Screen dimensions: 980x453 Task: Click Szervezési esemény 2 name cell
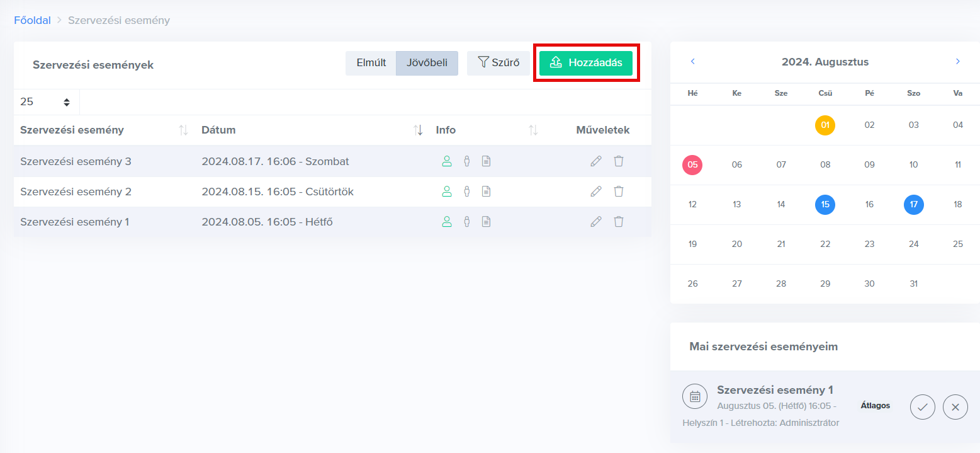pyautogui.click(x=76, y=192)
